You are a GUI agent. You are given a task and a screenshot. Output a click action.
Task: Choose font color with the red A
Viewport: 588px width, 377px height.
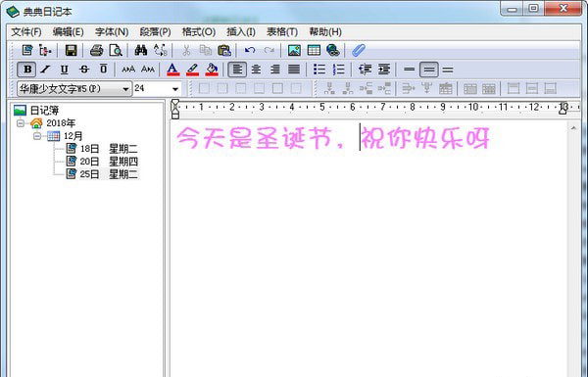click(172, 70)
